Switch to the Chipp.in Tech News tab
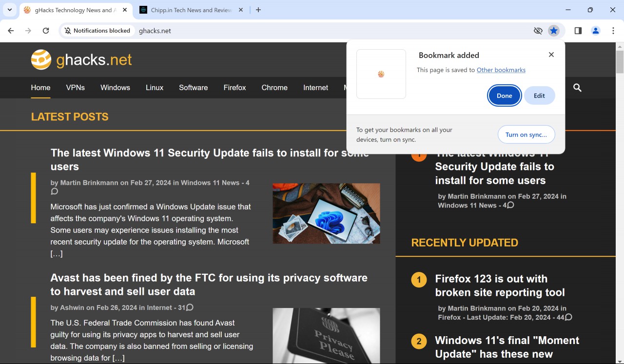The height and width of the screenshot is (364, 624). click(x=191, y=10)
